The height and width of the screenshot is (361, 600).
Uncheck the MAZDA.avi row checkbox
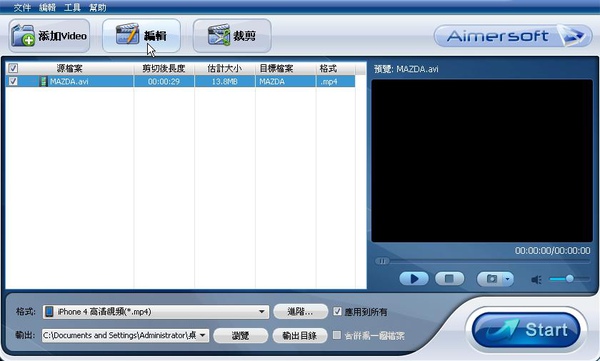(x=13, y=81)
